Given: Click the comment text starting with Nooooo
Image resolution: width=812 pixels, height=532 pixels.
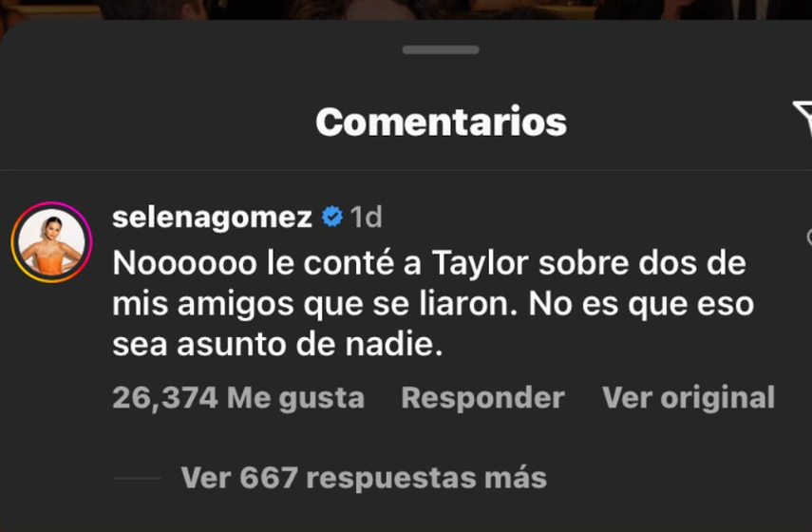Looking at the screenshot, I should pyautogui.click(x=433, y=304).
